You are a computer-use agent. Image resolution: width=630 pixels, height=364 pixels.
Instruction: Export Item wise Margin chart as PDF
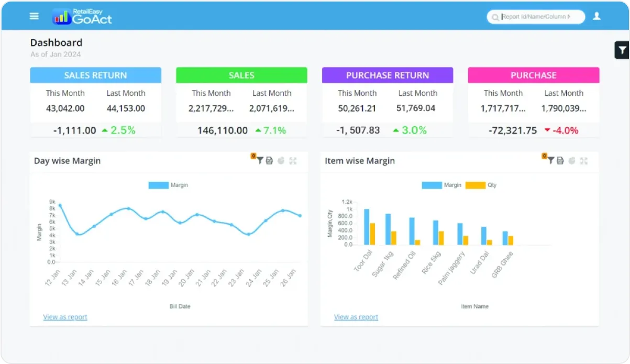(x=560, y=160)
